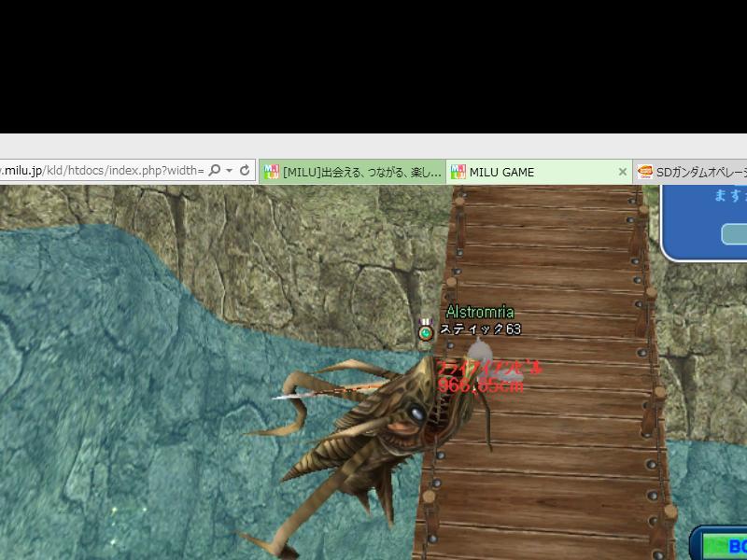Click the red 966.85cm fish size text

(x=481, y=385)
